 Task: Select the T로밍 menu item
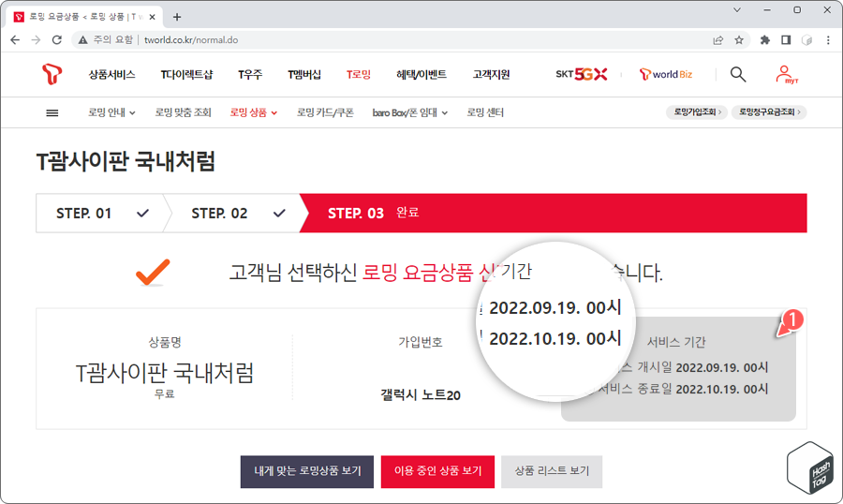(x=359, y=74)
